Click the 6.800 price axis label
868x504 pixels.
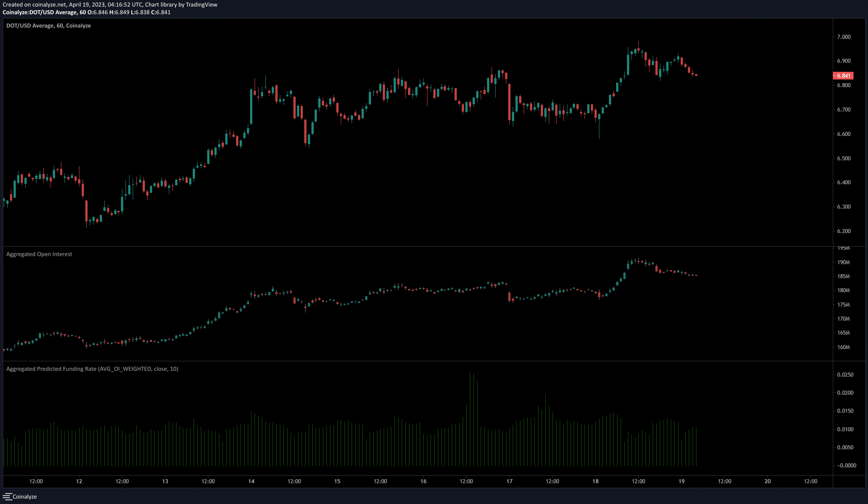tap(844, 85)
